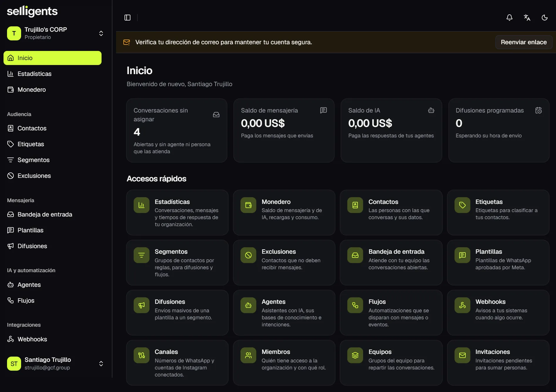Click Reenviar enlace button
The width and height of the screenshot is (556, 392).
click(524, 42)
